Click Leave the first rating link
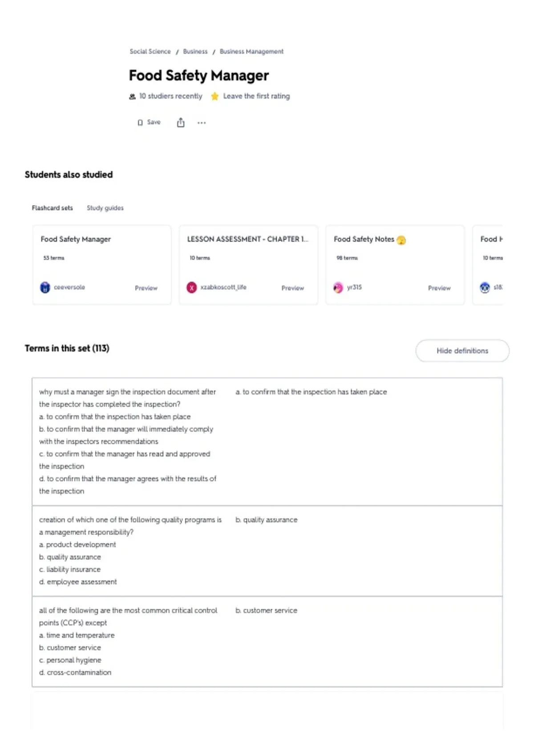The height and width of the screenshot is (756, 534). point(256,96)
